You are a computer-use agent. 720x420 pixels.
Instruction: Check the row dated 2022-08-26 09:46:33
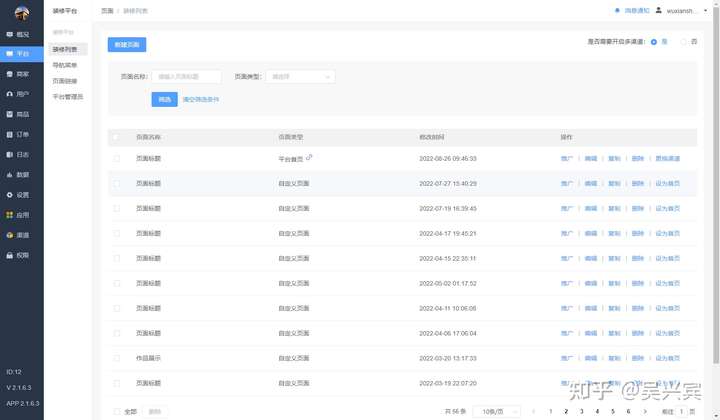pyautogui.click(x=117, y=158)
